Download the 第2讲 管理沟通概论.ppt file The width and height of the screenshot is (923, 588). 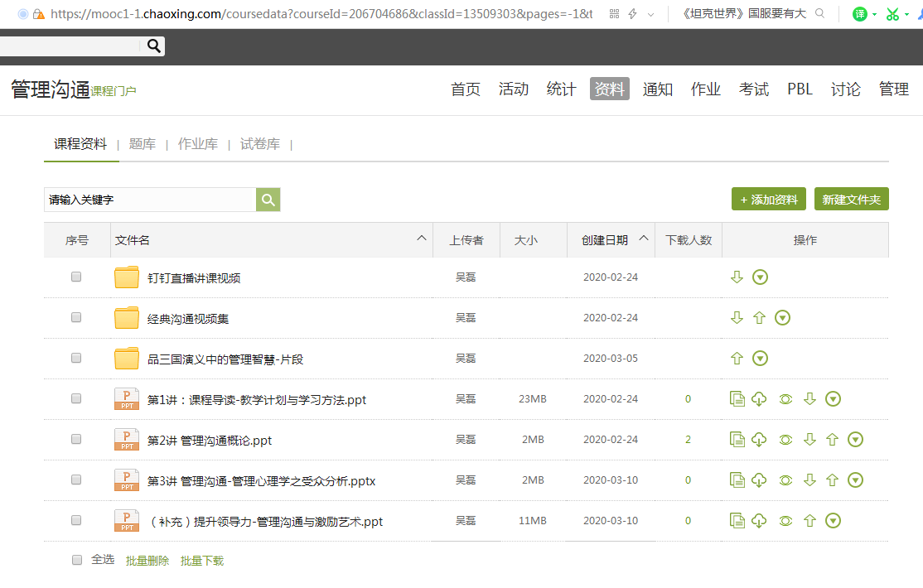759,440
